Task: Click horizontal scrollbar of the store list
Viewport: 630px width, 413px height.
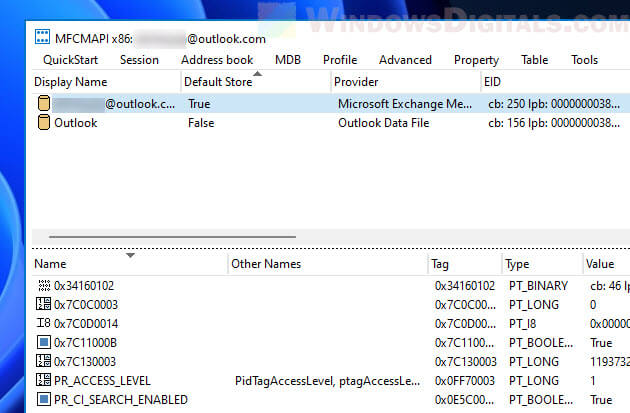Action: 172,237
